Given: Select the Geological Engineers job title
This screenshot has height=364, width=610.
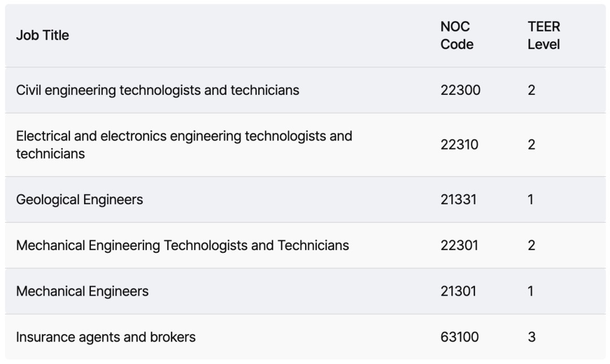Looking at the screenshot, I should pos(80,200).
